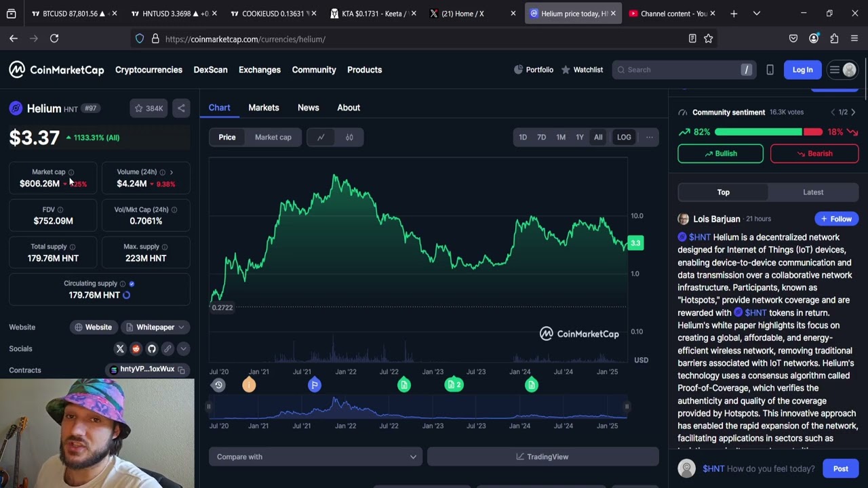The image size is (868, 488).
Task: Add Helium to watchlist via star button
Action: pyautogui.click(x=149, y=108)
